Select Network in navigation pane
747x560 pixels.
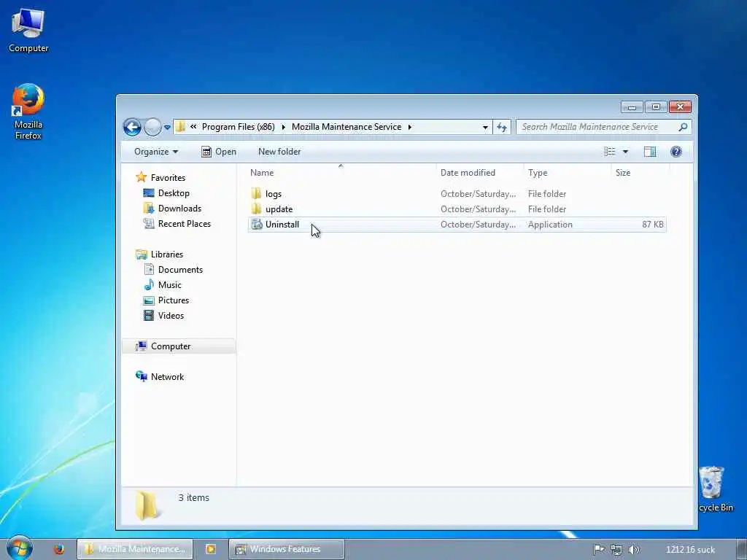click(x=167, y=377)
